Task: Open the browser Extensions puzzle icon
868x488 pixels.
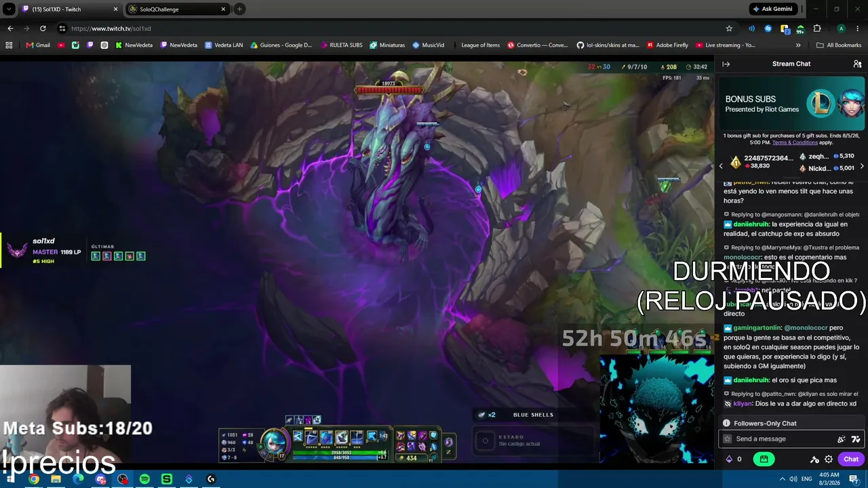Action: tap(817, 28)
